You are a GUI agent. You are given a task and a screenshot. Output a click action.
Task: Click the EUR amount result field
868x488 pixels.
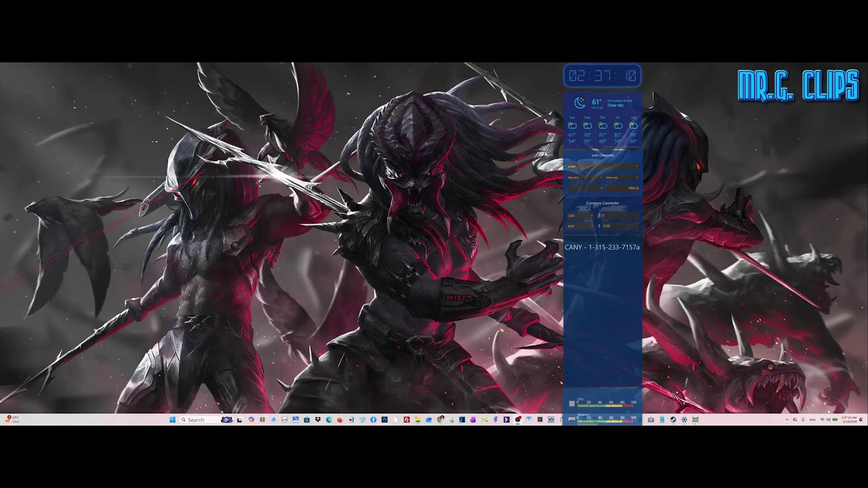tap(620, 225)
